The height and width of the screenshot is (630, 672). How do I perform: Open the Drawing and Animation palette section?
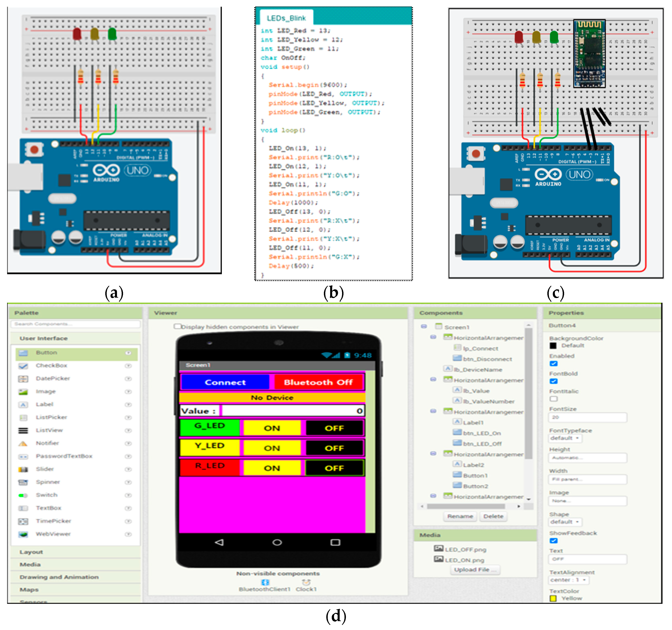[59, 577]
